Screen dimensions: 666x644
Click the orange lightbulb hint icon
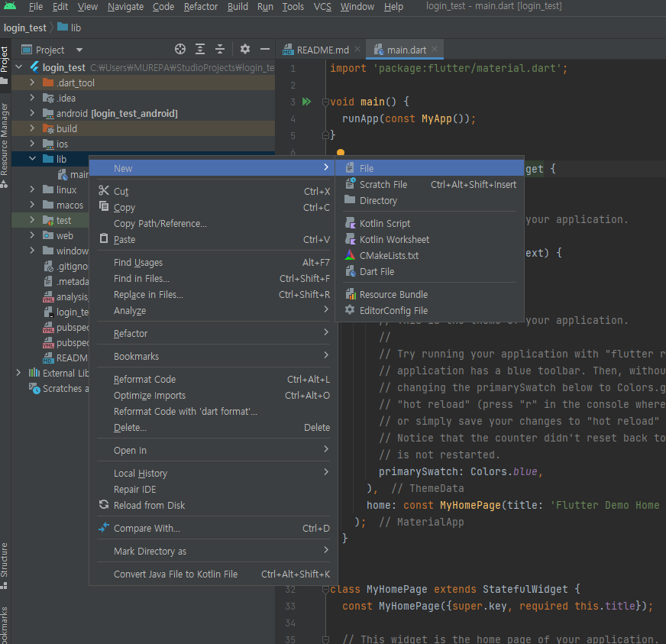click(x=341, y=152)
